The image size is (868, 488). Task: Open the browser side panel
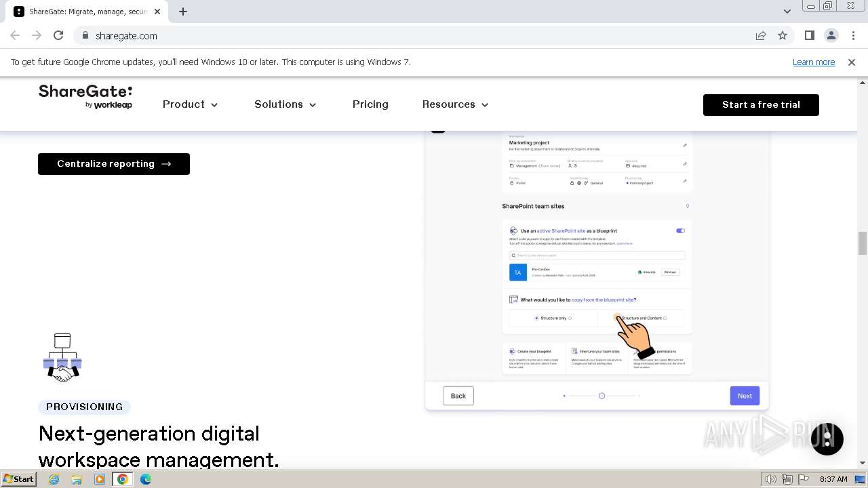click(x=810, y=35)
